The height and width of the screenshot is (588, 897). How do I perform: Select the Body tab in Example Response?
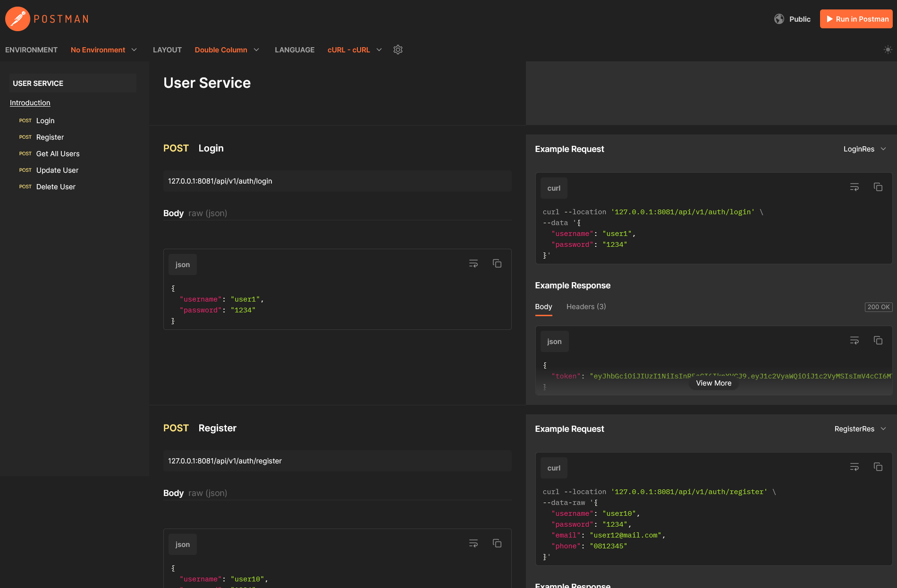click(543, 307)
